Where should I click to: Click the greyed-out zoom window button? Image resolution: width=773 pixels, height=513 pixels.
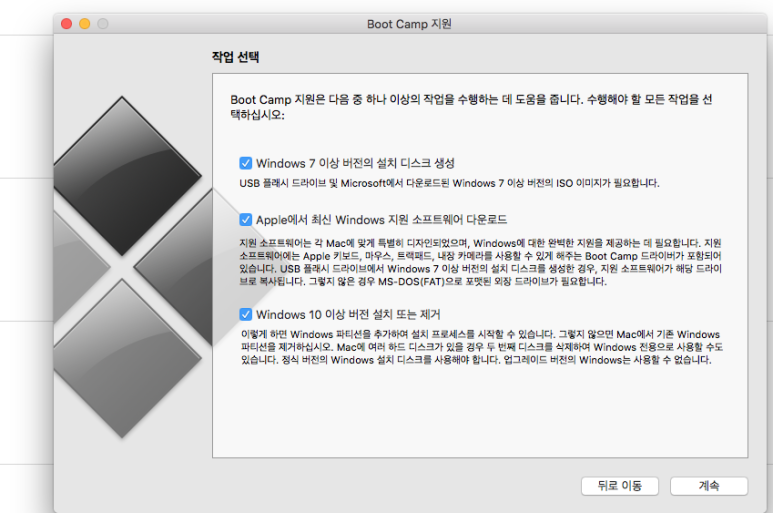pyautogui.click(x=103, y=24)
